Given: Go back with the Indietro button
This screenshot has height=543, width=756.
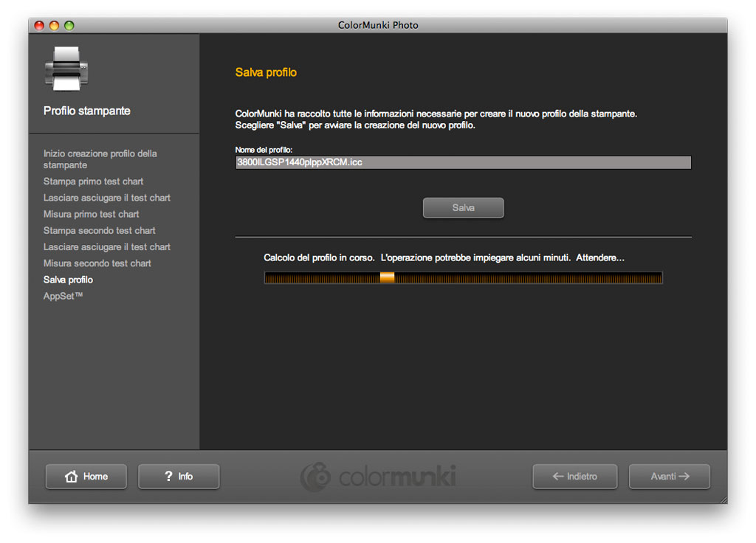Looking at the screenshot, I should 574,477.
